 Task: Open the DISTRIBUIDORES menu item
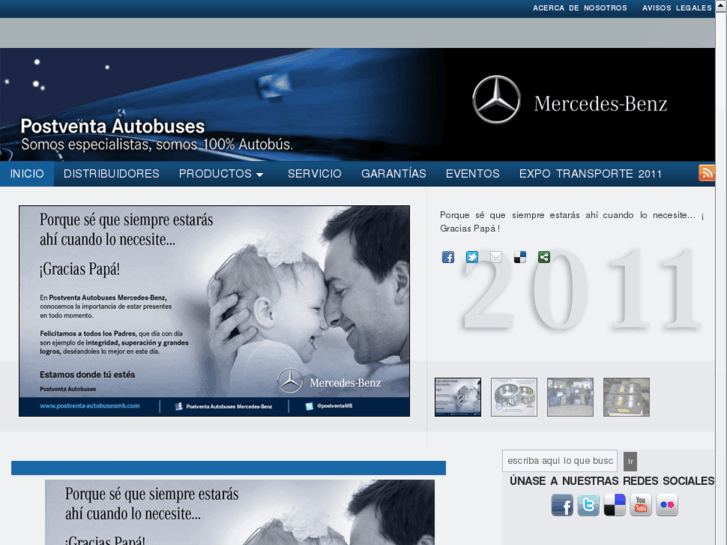(111, 174)
